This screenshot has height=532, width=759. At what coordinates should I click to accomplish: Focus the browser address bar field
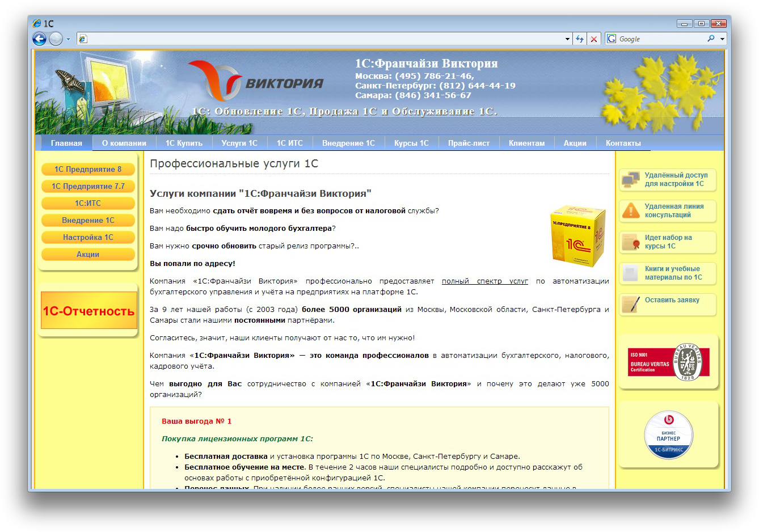click(x=324, y=39)
